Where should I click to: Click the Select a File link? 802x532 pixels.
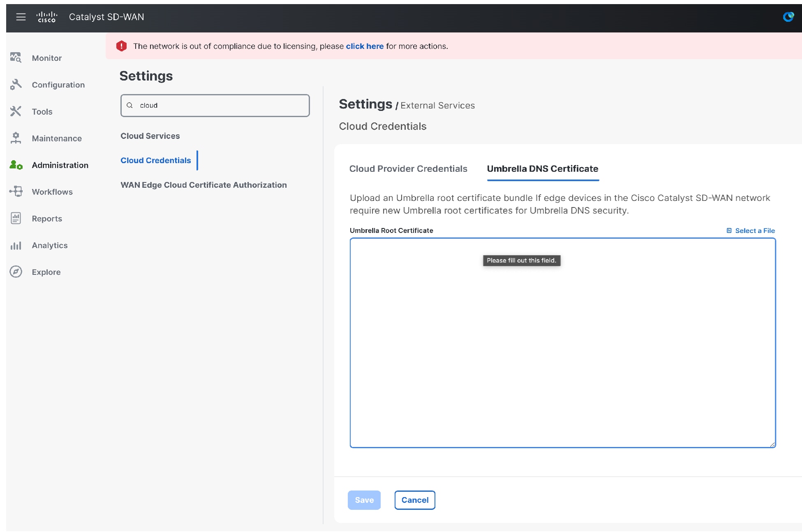point(755,230)
